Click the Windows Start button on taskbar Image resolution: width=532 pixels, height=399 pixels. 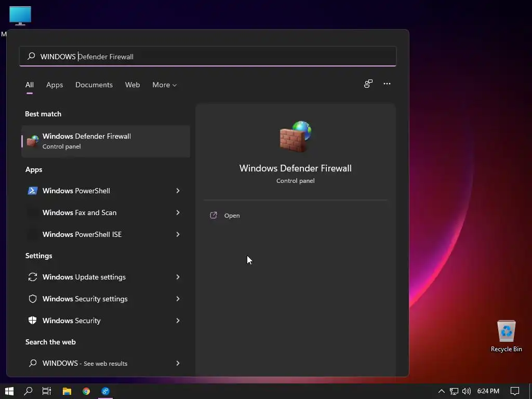pyautogui.click(x=9, y=391)
